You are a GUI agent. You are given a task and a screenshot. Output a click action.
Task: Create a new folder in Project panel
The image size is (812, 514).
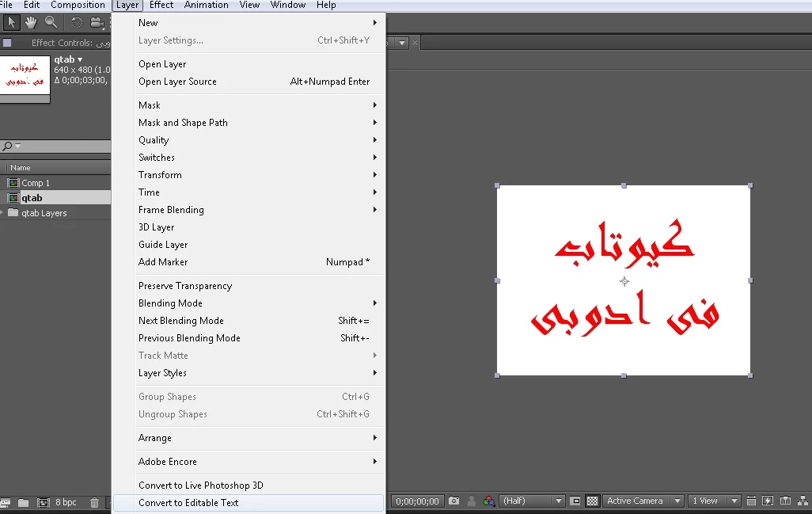point(23,502)
